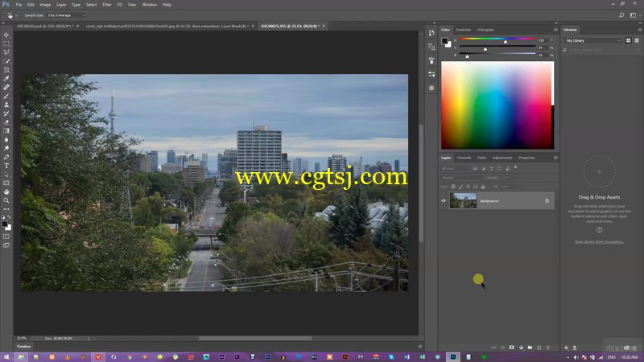Image resolution: width=644 pixels, height=362 pixels.
Task: Open the Layers panel options menu
Action: 555,158
